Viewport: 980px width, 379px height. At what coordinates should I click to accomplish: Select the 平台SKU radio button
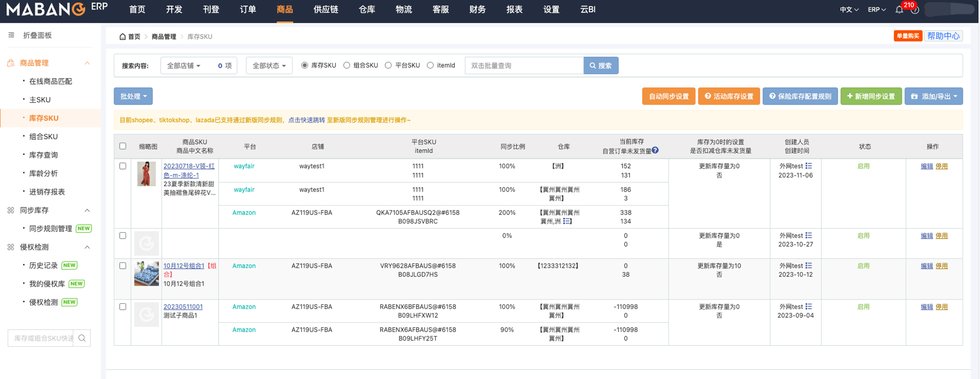pos(388,65)
